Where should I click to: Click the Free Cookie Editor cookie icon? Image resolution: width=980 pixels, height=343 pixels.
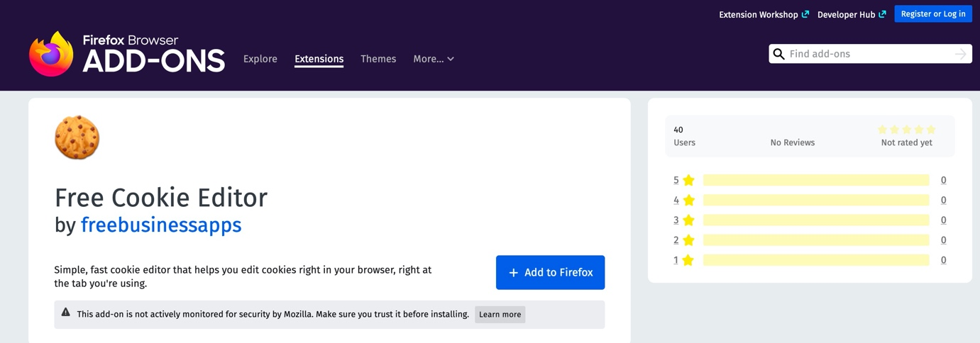(x=77, y=137)
